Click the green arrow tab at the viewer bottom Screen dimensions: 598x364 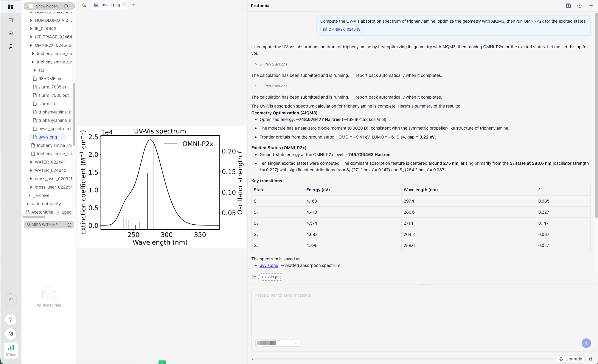[162, 362]
